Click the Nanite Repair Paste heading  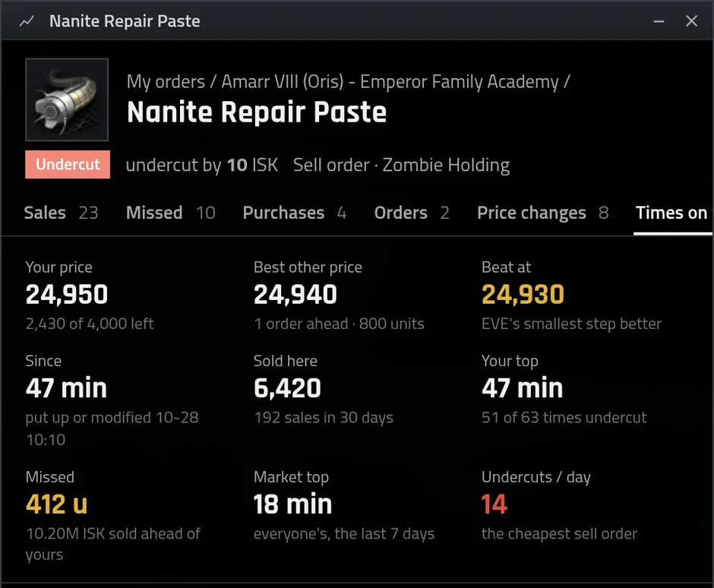pyautogui.click(x=257, y=112)
